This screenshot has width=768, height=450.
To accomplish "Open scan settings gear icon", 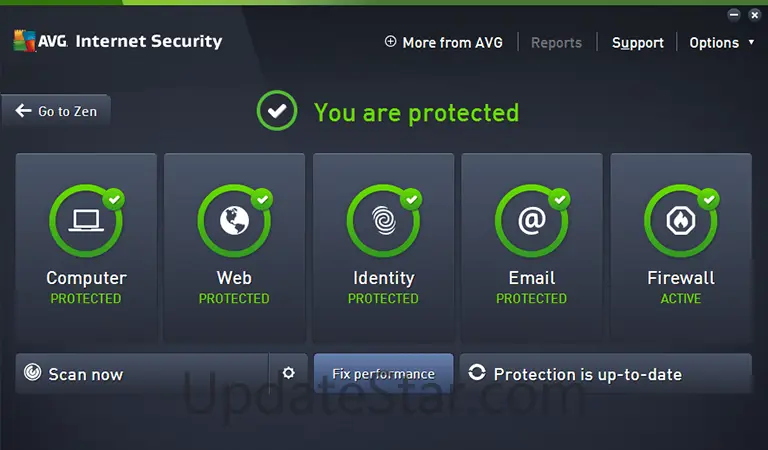I will point(289,373).
